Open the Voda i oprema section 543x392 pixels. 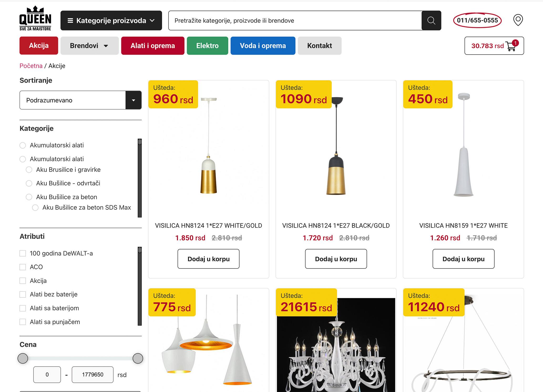(263, 46)
